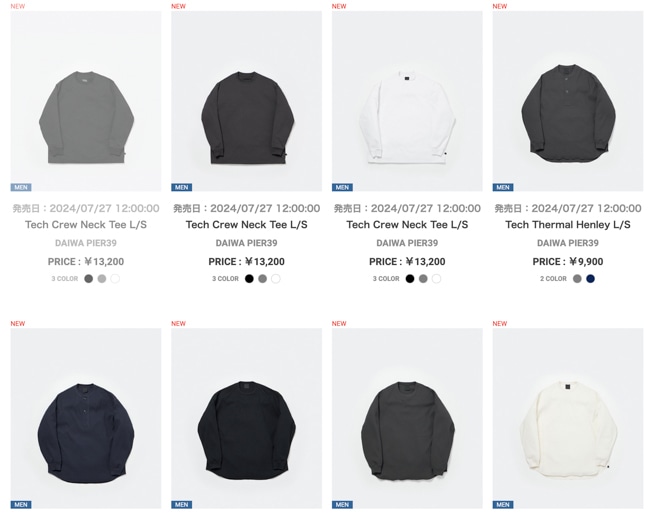This screenshot has height=513, width=650.
Task: Select white swatch under third Tech Crew Neck Tee
Action: tap(437, 279)
